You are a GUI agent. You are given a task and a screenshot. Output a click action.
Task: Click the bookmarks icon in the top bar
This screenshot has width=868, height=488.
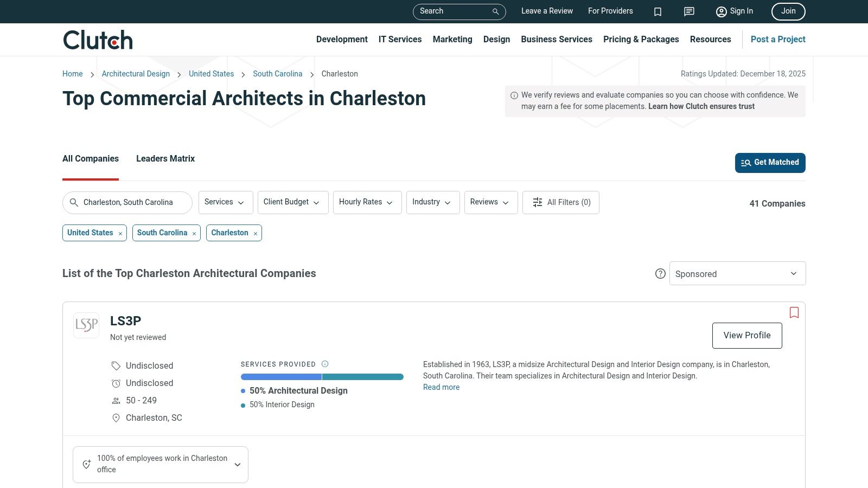[x=658, y=11]
